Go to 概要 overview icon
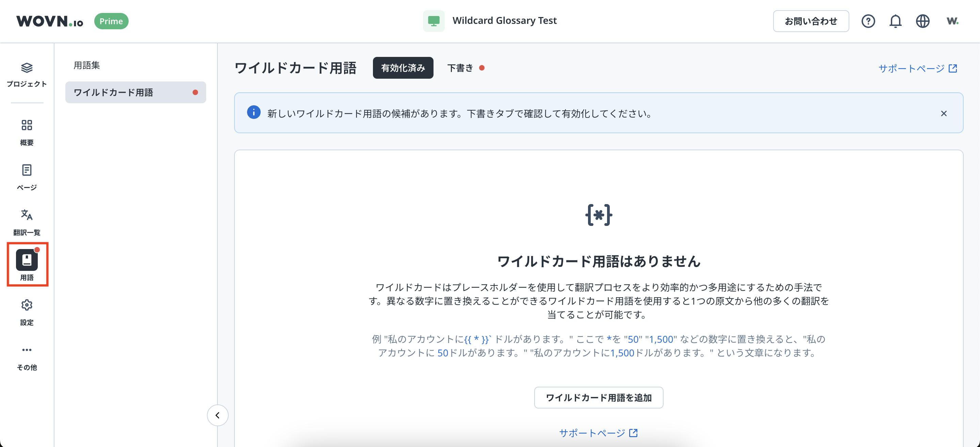Image resolution: width=980 pixels, height=447 pixels. pos(27,132)
